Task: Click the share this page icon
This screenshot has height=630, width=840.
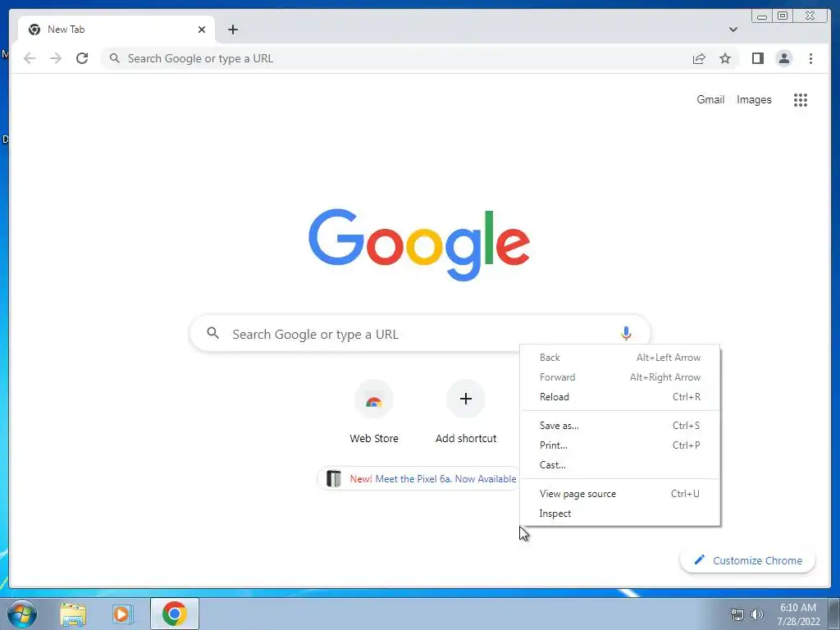Action: pos(699,58)
